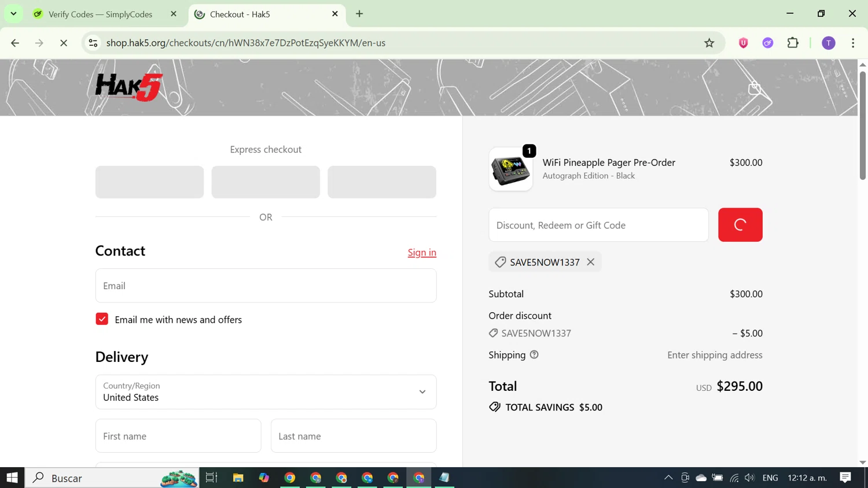Open the Extensions puzzle icon
Screen dimensions: 868x488
point(793,43)
